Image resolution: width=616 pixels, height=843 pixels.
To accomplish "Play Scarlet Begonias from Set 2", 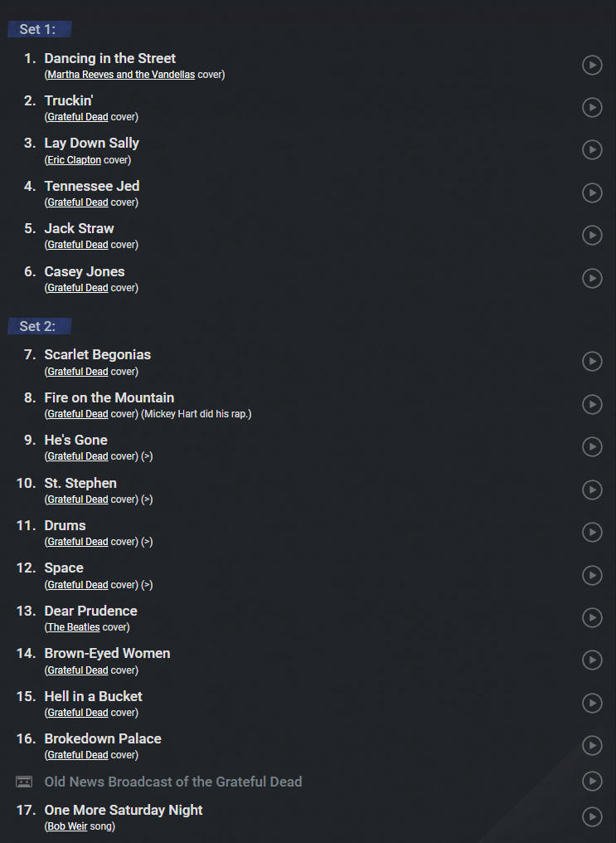I will (592, 361).
